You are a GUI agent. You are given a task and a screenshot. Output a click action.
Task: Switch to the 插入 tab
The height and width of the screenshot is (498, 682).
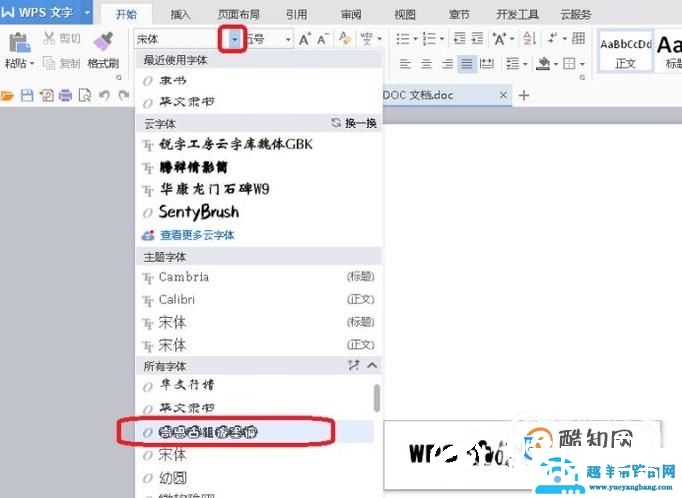tap(181, 15)
